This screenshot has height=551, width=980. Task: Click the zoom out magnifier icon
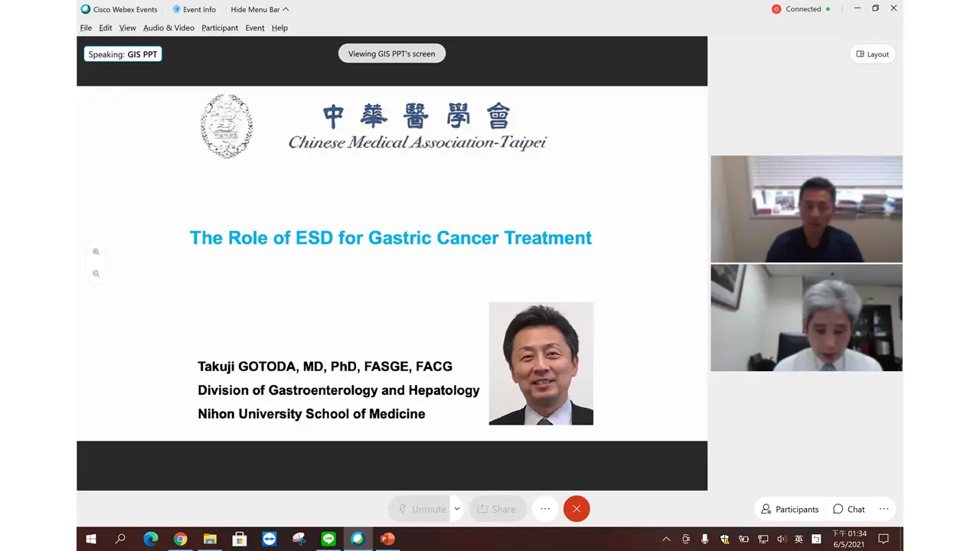[96, 273]
